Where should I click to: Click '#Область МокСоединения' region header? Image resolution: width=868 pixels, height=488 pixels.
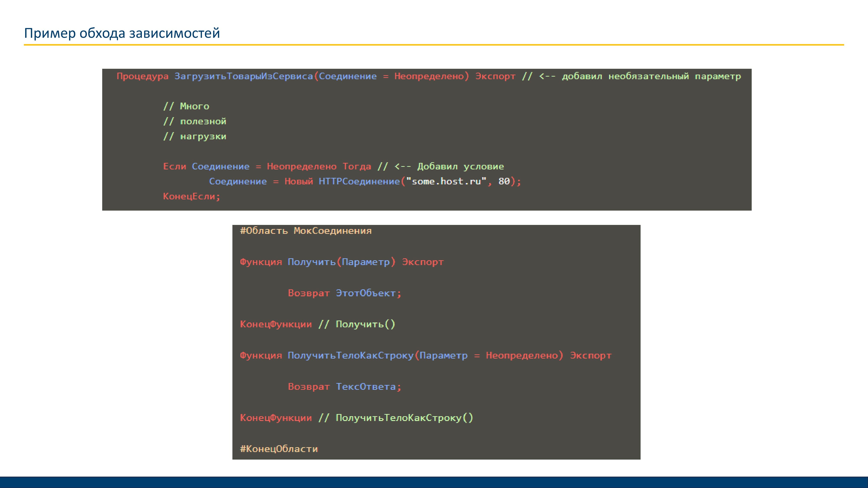coord(306,231)
